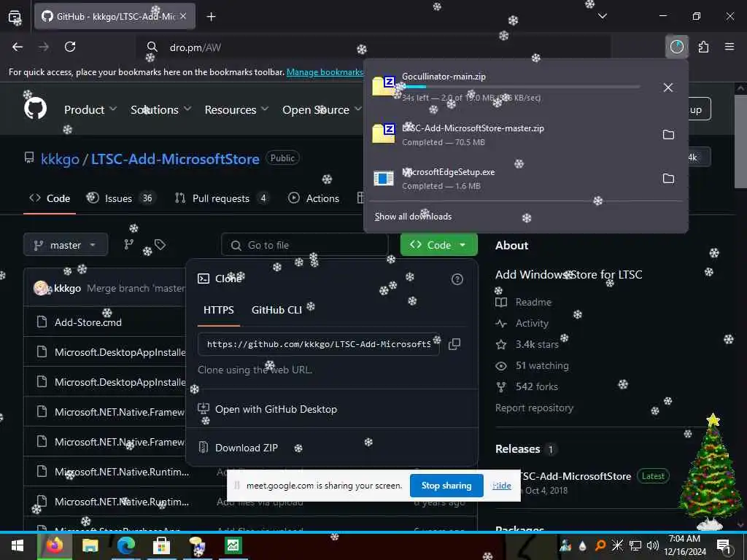This screenshot has width=747, height=560.
Task: Open the kkkgo owner link
Action: [x=60, y=158]
